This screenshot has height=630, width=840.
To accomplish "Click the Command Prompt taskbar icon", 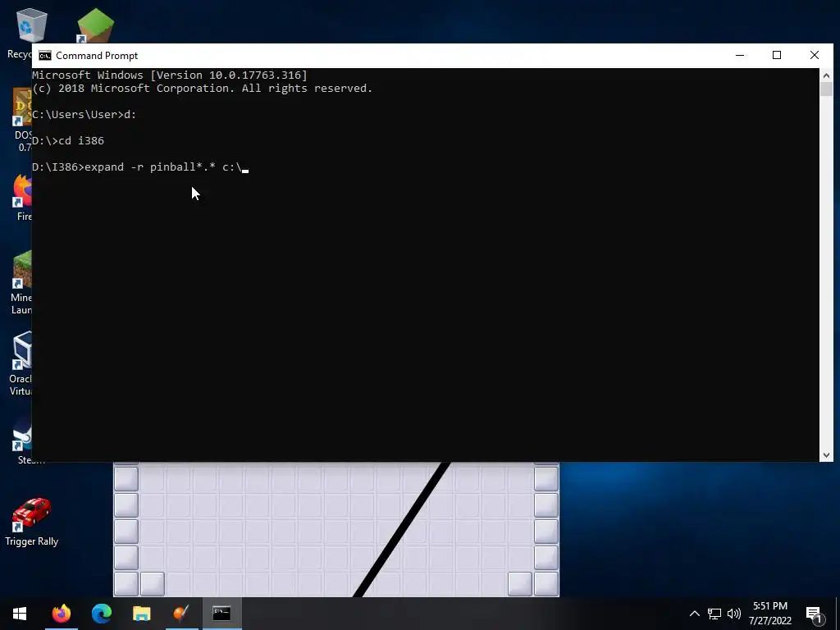I will [x=221, y=613].
